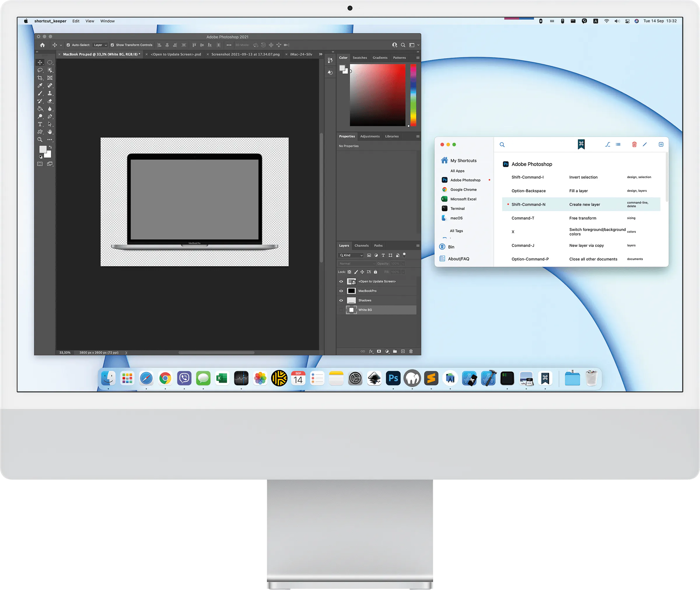This screenshot has width=700, height=590.
Task: Choose the Zoom tool in toolbar
Action: point(40,139)
